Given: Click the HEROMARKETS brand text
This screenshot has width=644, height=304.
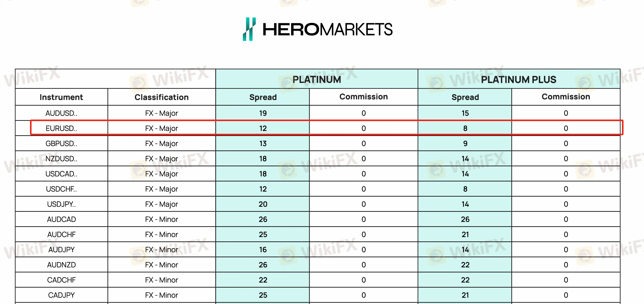Looking at the screenshot, I should click(327, 29).
